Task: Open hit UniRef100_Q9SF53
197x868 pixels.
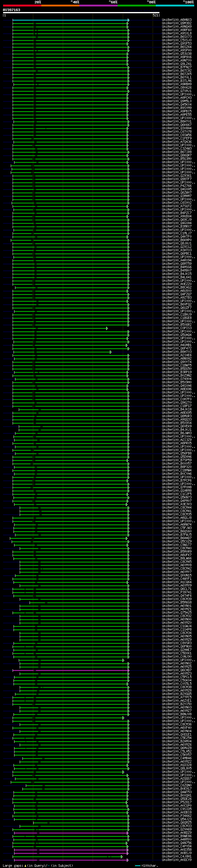Action: (177, 43)
